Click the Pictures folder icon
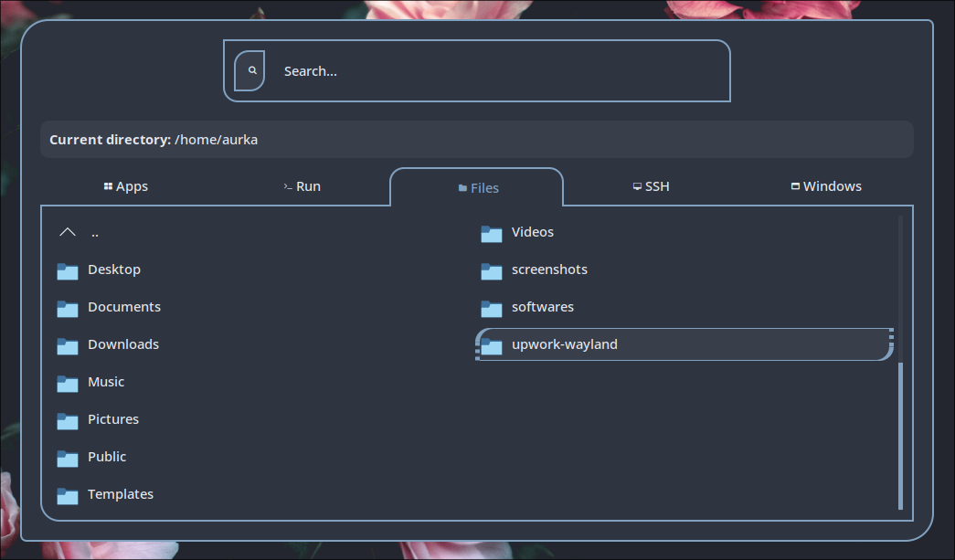This screenshot has height=560, width=955. (x=68, y=420)
